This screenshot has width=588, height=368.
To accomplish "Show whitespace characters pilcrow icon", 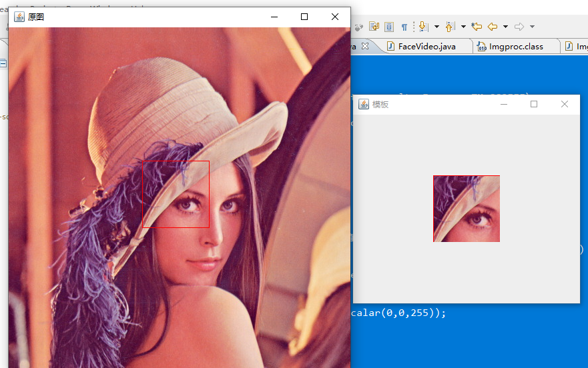I will point(404,27).
